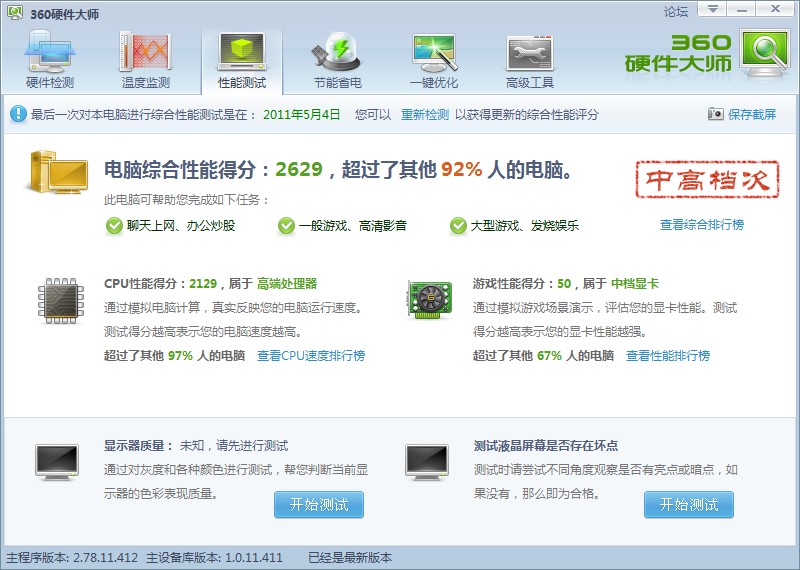The image size is (800, 570).
Task: Click green check next to 一般游戏、高清影音
Action: pyautogui.click(x=286, y=226)
